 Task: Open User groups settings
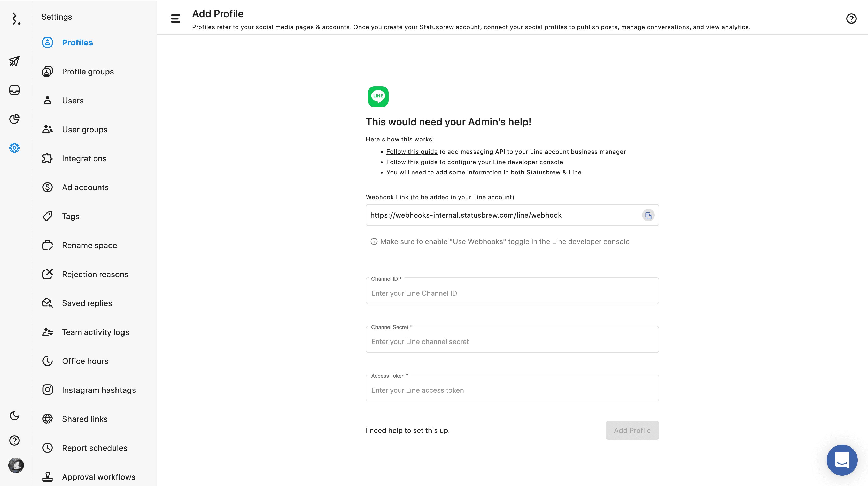pyautogui.click(x=84, y=130)
